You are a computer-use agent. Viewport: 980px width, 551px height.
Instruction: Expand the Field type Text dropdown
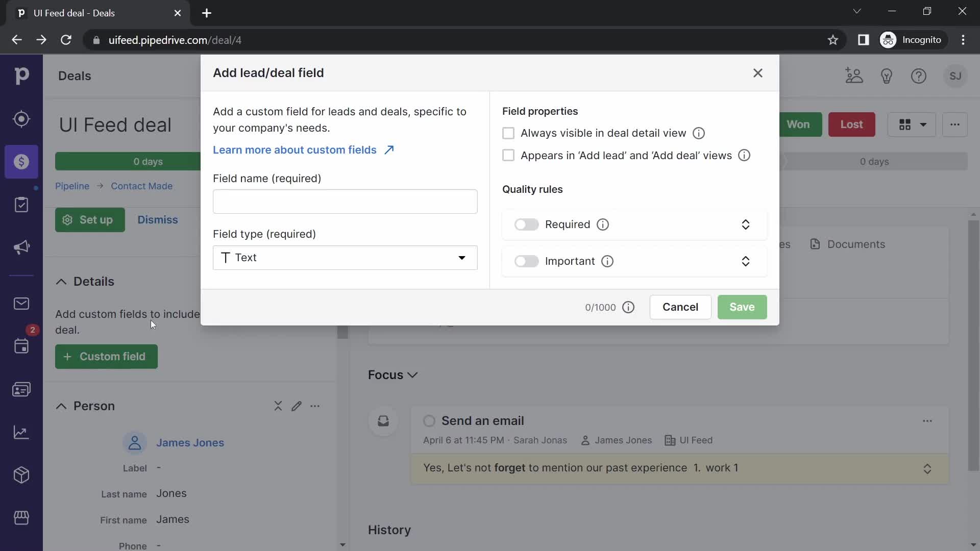pyautogui.click(x=462, y=258)
